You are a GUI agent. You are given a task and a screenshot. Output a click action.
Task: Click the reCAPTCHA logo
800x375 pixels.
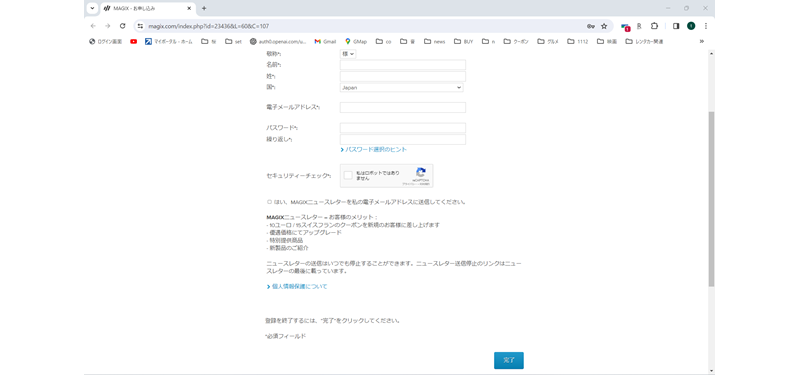pos(420,172)
